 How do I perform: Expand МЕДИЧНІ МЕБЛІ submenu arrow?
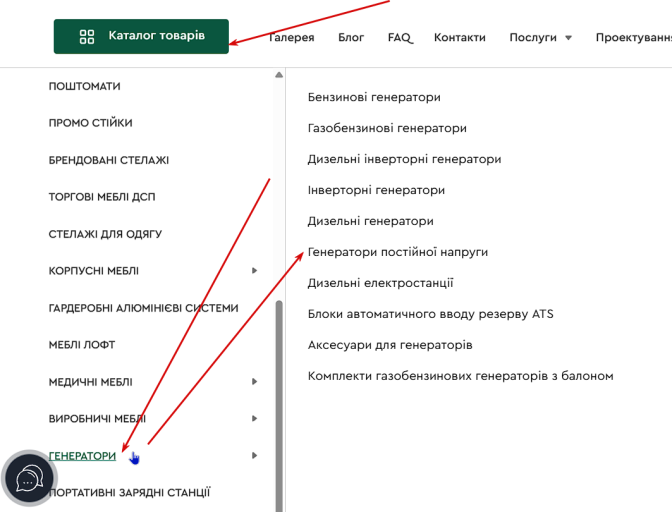[x=254, y=382]
